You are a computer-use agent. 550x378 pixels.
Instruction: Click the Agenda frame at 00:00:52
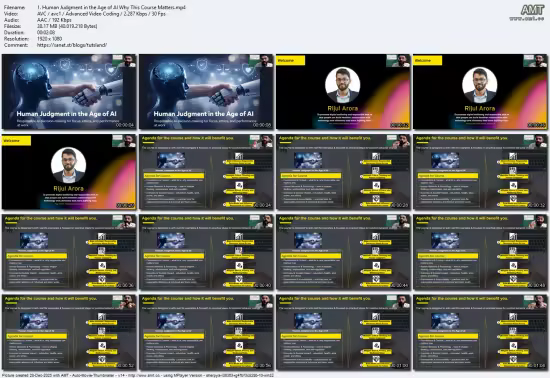[69, 332]
